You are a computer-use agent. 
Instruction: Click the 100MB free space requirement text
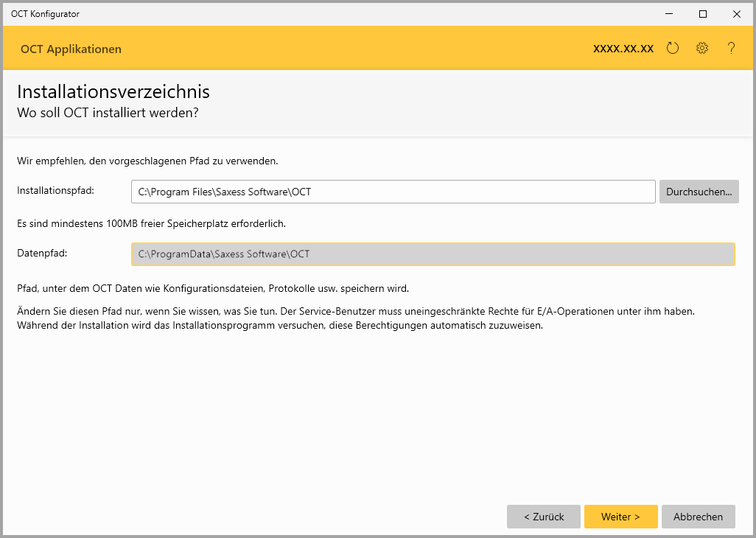(151, 223)
